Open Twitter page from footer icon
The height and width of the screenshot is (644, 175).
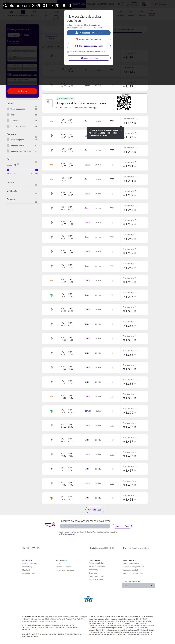(x=33, y=548)
